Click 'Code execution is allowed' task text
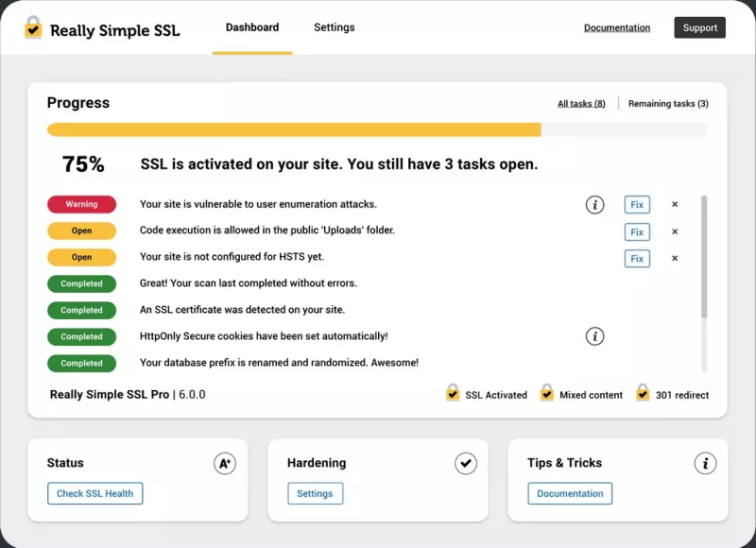The image size is (756, 548). point(267,231)
